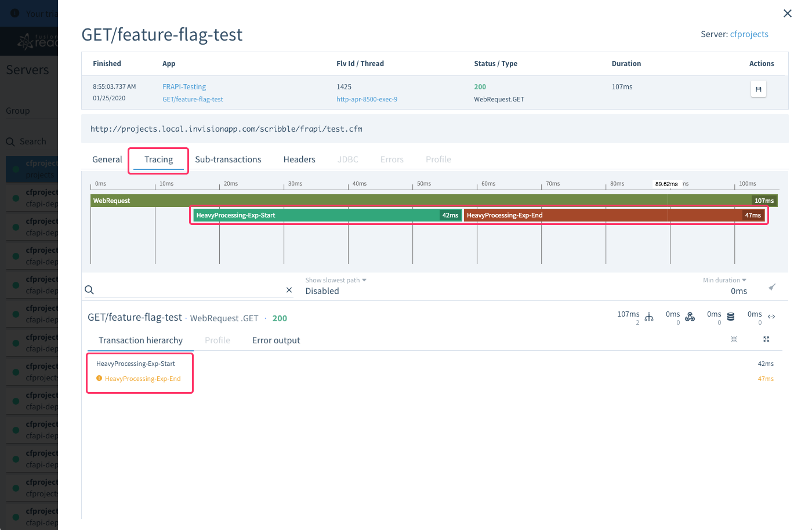Select HeavyProcessing-Exp-Start in hierarchy list
The height and width of the screenshot is (530, 812).
[136, 364]
